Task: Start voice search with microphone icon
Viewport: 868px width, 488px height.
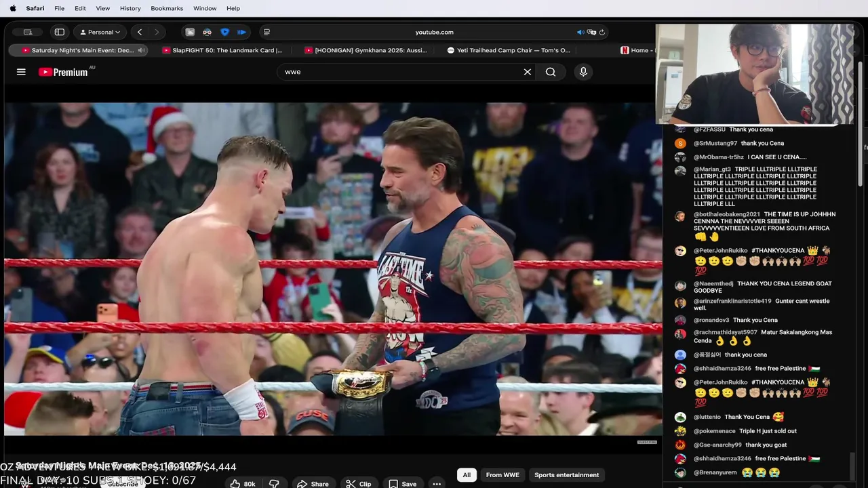Action: [583, 72]
